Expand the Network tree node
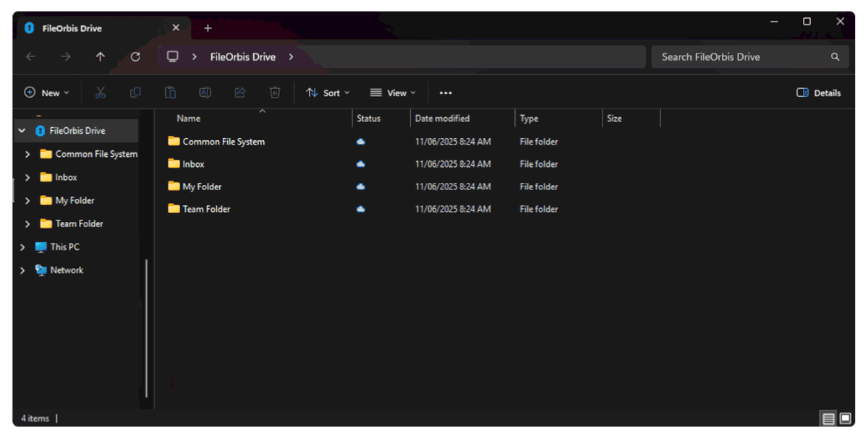This screenshot has width=868, height=438. click(x=22, y=270)
